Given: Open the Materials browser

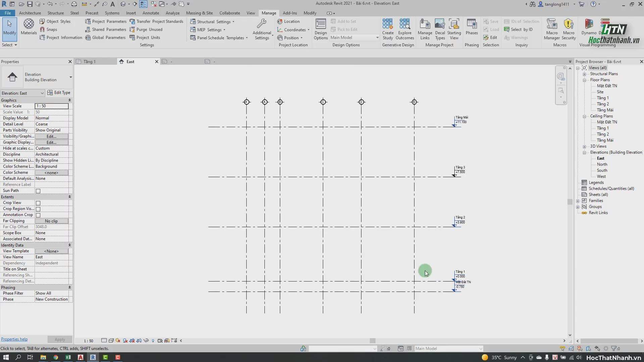Looking at the screenshot, I should (29, 27).
